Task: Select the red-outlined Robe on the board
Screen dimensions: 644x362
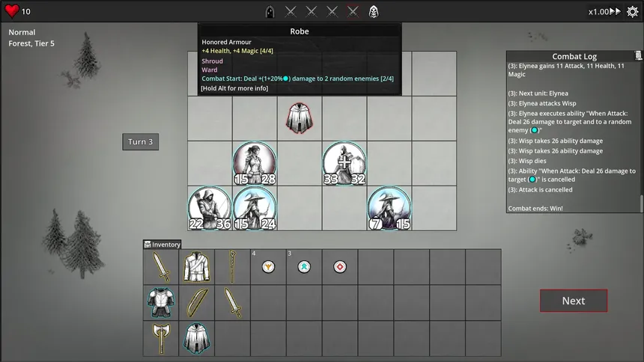Action: [300, 118]
